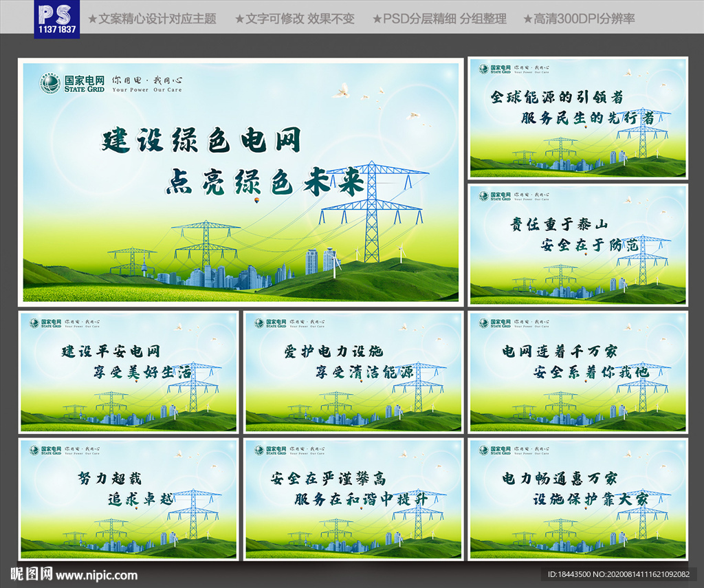Click the ID:18443500 number text
Viewport: 704px width, 588px height.
click(619, 574)
